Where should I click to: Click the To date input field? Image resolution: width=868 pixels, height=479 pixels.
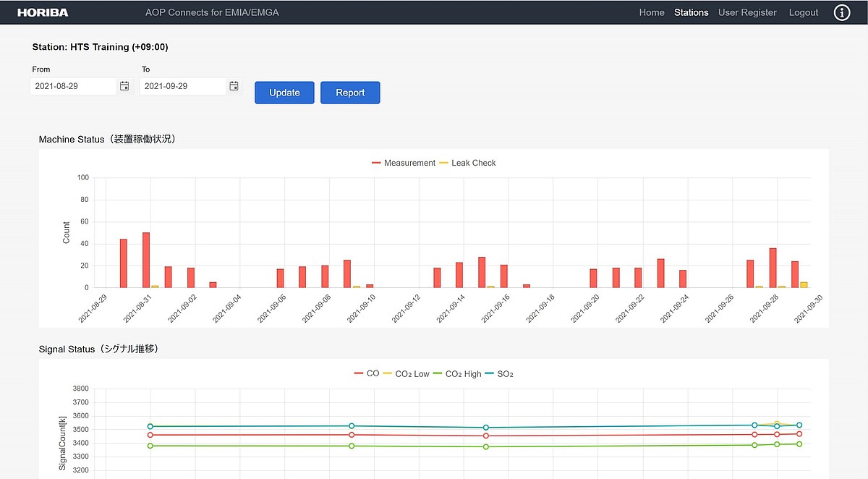182,86
